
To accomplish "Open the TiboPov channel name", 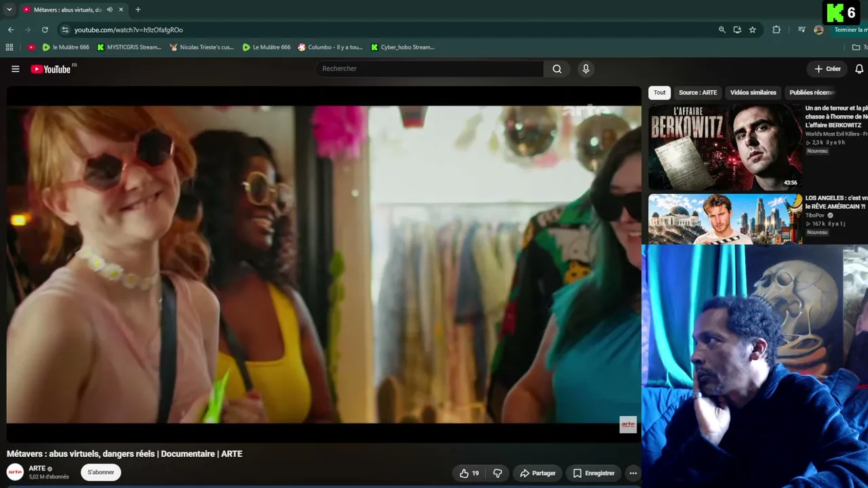I will point(815,215).
